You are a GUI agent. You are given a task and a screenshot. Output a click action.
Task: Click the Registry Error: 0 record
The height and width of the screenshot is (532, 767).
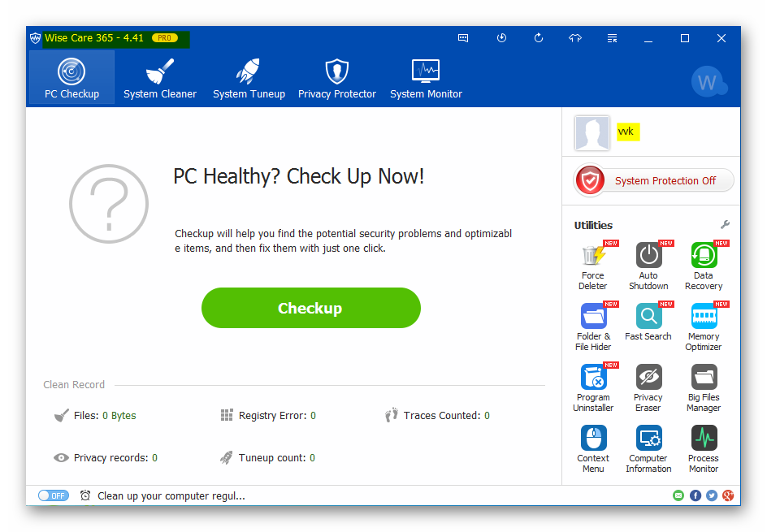coord(268,416)
